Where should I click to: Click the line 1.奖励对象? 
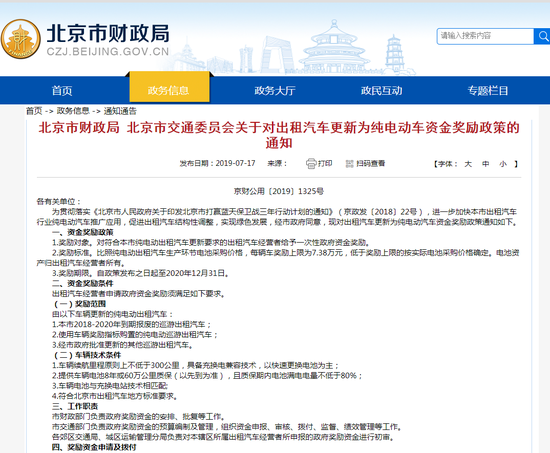(210, 242)
